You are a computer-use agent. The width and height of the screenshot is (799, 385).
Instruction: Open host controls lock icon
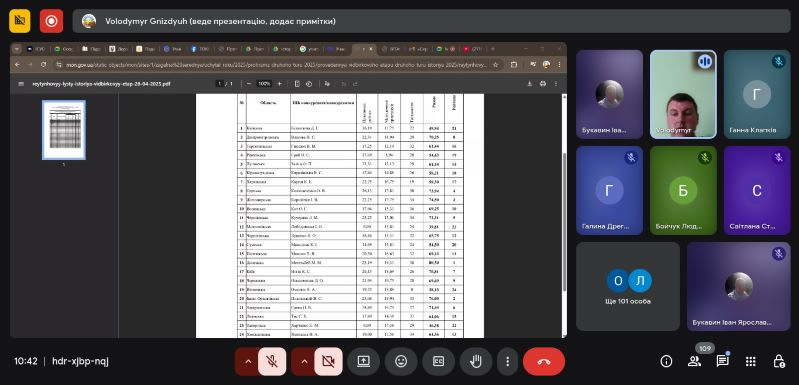tap(779, 362)
